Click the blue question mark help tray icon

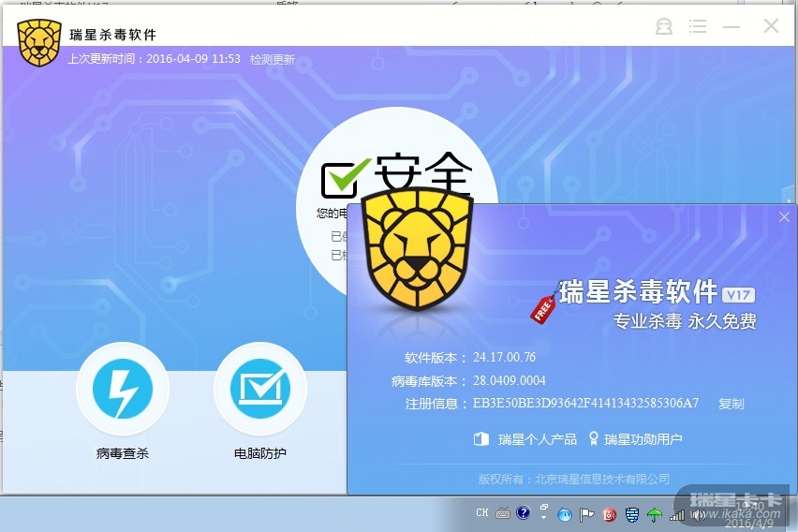pyautogui.click(x=523, y=512)
